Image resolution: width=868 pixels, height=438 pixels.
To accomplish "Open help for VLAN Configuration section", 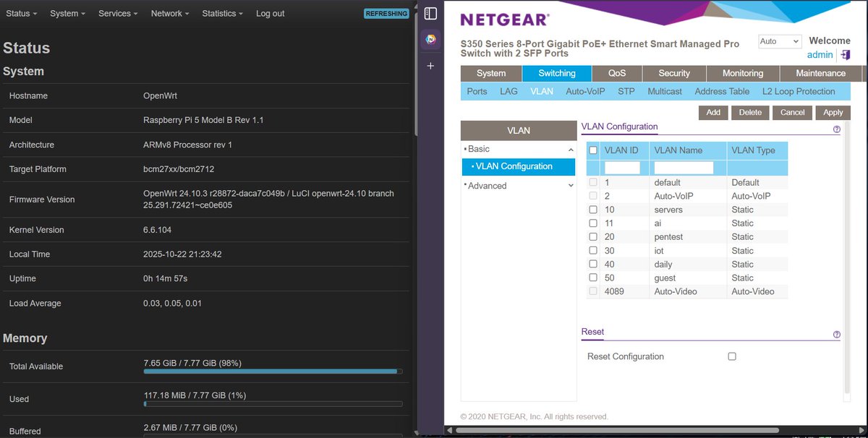I will click(837, 129).
